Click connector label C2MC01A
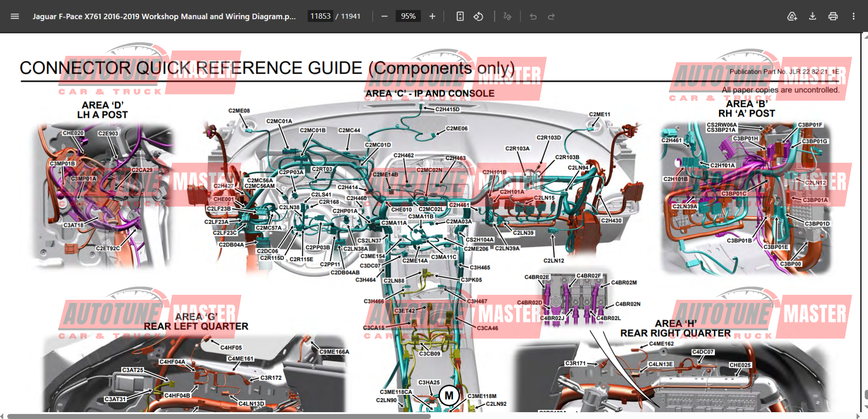The width and height of the screenshot is (868, 419). [x=279, y=121]
